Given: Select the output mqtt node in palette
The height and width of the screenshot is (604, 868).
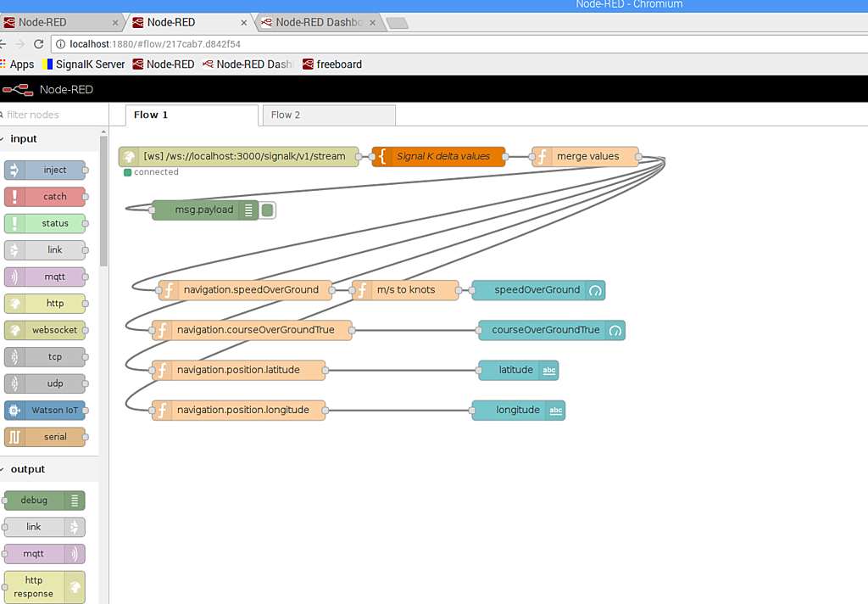Looking at the screenshot, I should 45,554.
